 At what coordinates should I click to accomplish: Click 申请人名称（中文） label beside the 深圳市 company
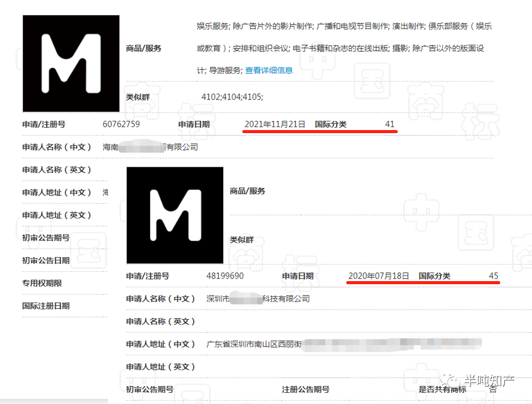pyautogui.click(x=160, y=299)
